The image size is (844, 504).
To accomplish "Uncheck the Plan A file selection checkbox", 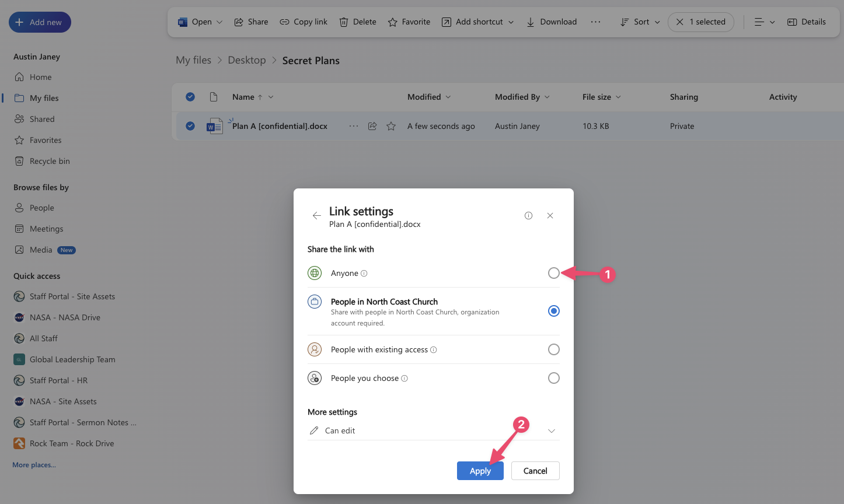I will 190,126.
